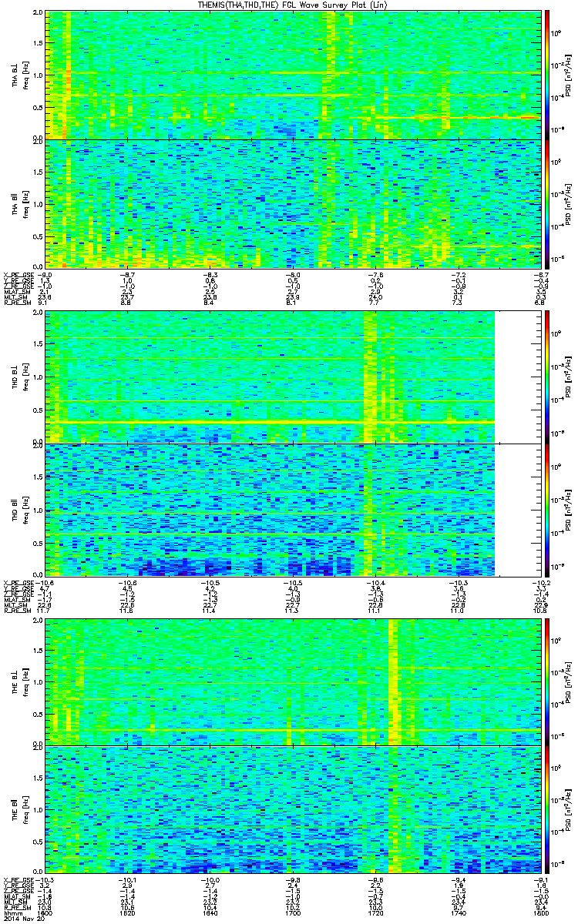
Task: Pick the color bar beside THE BL panel
Action: point(547,681)
